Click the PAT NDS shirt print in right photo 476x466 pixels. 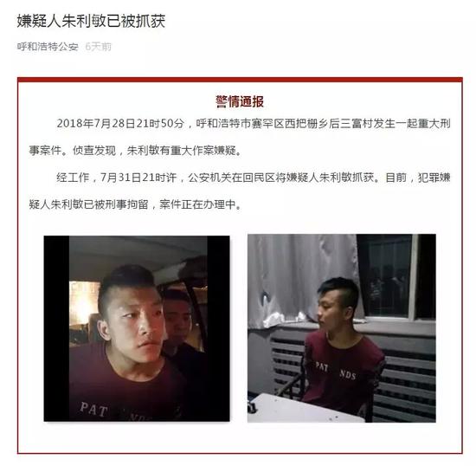point(336,372)
